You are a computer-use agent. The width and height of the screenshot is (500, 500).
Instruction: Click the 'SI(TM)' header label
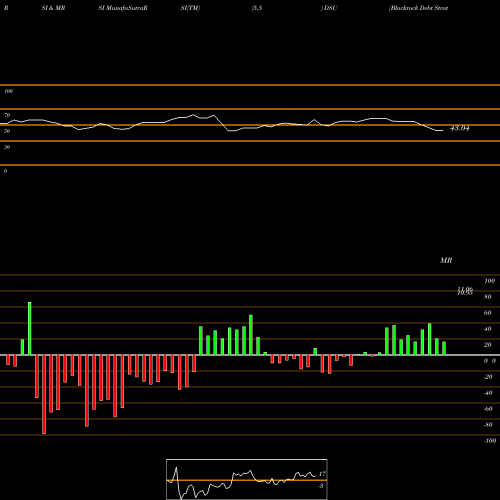pos(190,8)
